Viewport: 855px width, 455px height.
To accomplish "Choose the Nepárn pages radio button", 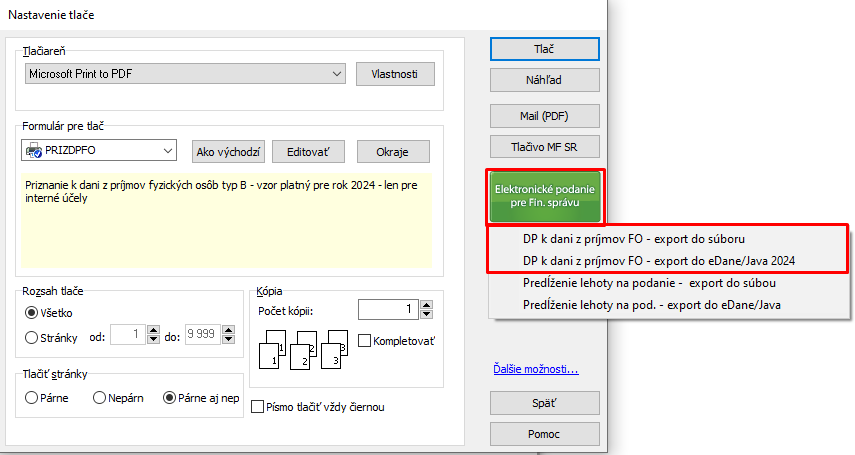I will coord(99,397).
